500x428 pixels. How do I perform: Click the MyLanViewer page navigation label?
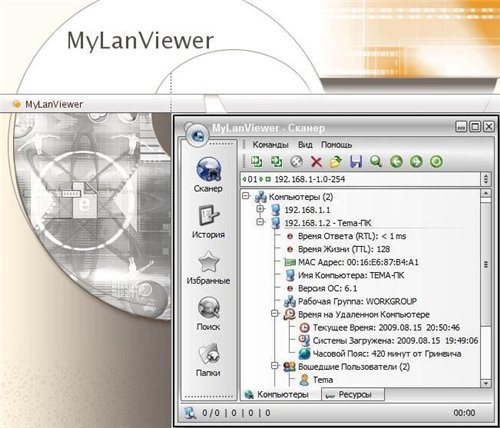click(x=54, y=104)
